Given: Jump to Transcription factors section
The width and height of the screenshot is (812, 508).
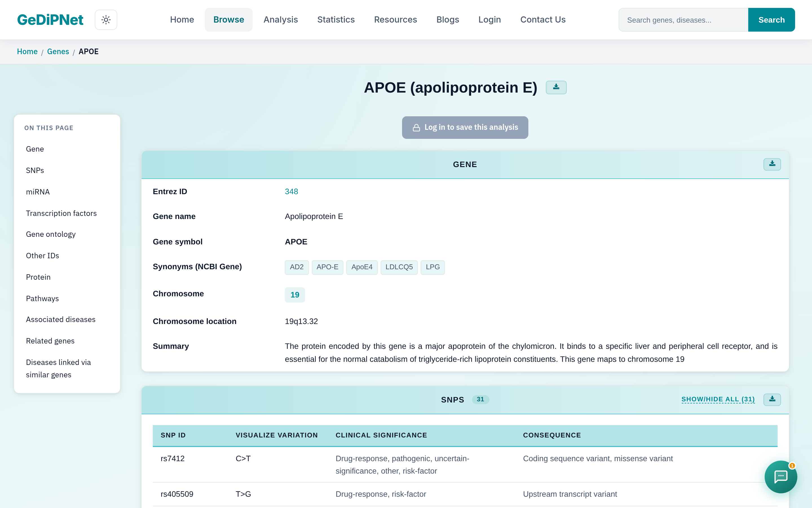Looking at the screenshot, I should (61, 213).
